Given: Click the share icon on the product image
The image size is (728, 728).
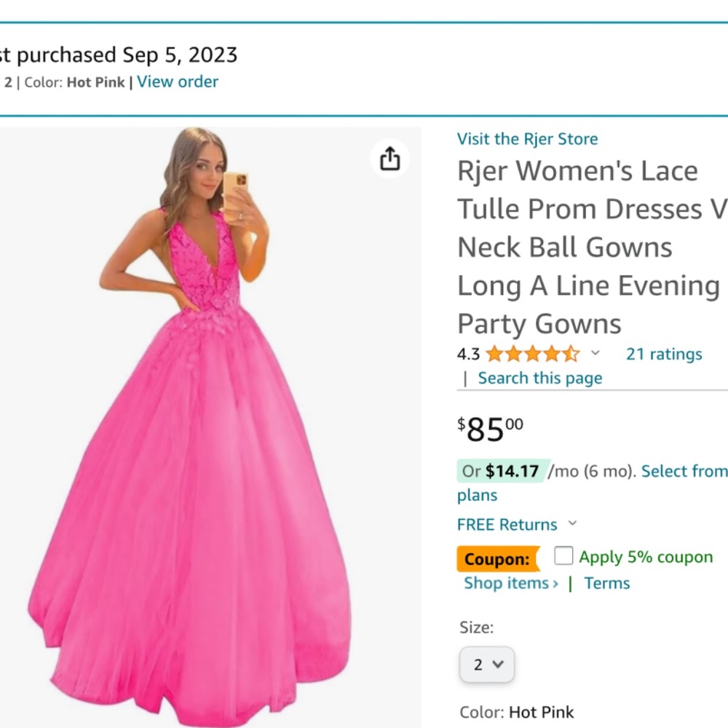Looking at the screenshot, I should click(x=390, y=157).
